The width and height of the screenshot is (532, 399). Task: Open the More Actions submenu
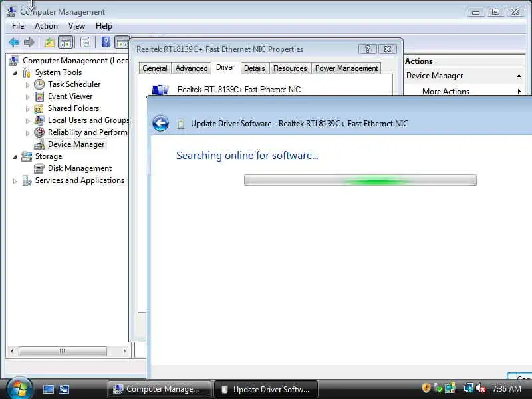point(446,92)
